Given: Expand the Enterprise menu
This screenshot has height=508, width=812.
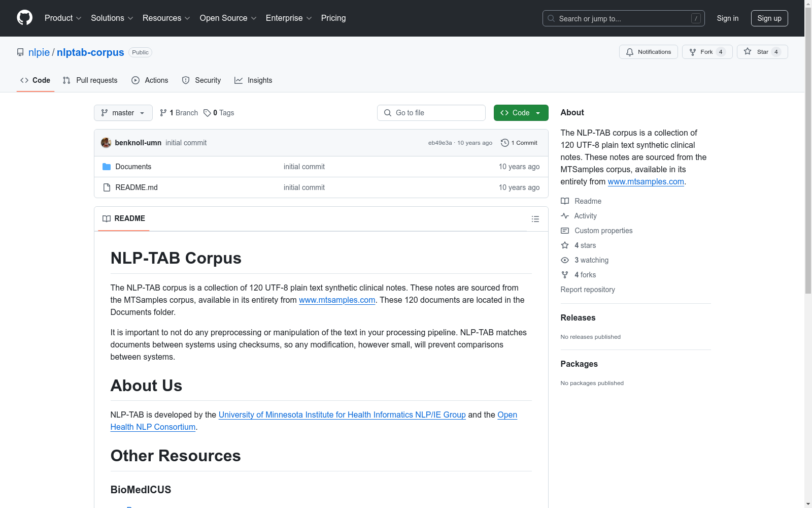Looking at the screenshot, I should (289, 18).
